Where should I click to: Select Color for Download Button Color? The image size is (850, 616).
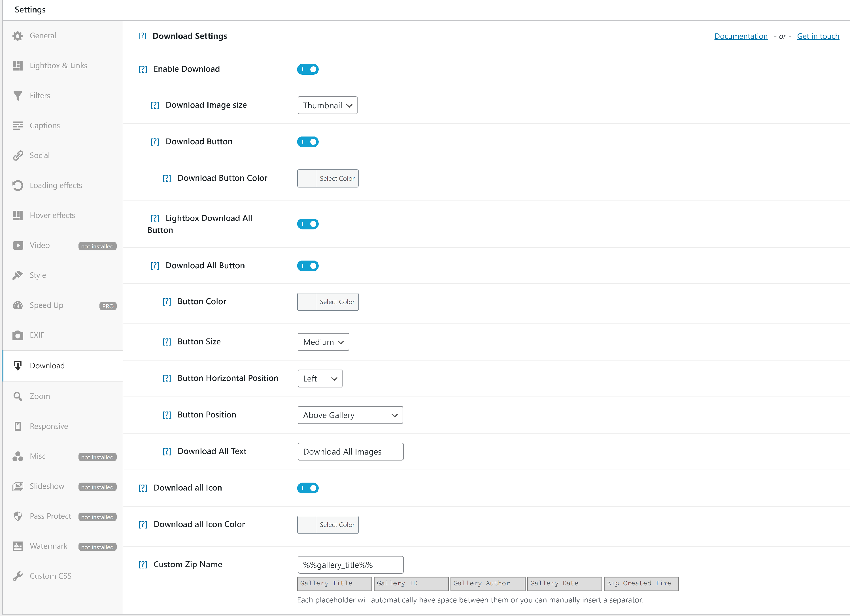[328, 178]
